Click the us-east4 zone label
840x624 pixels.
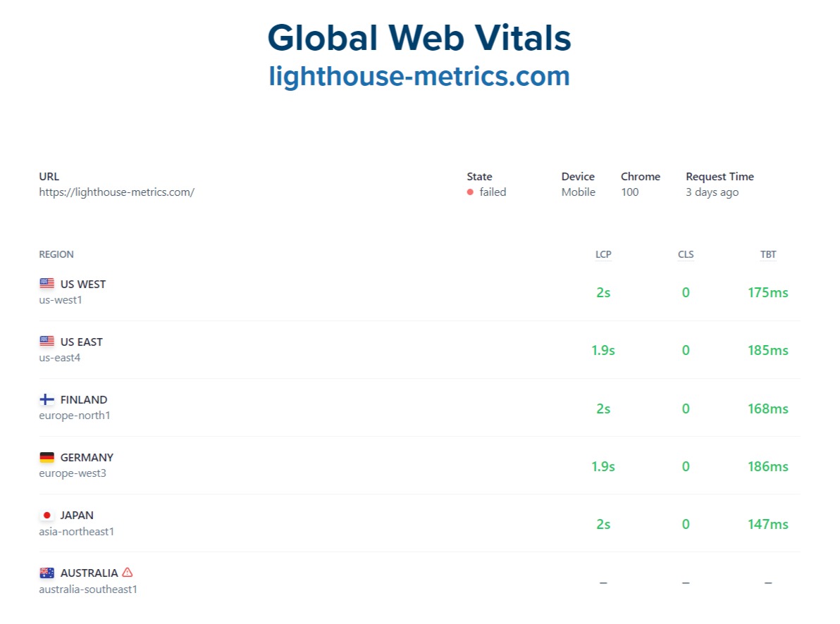tap(59, 358)
